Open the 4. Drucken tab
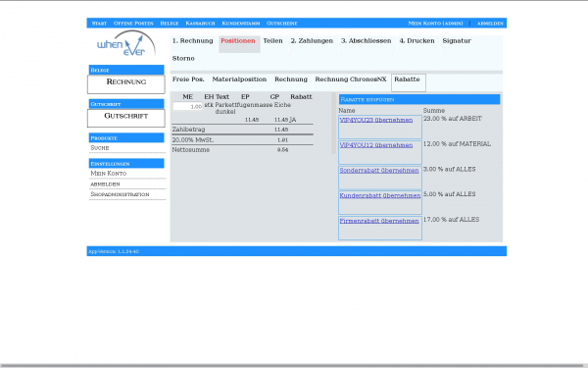 coord(417,41)
